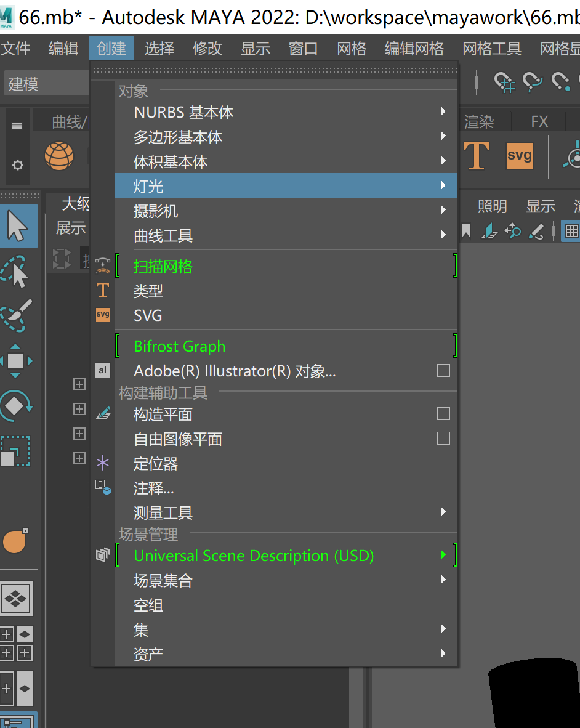
Task: Choose 注释... menu entry
Action: pyautogui.click(x=286, y=488)
